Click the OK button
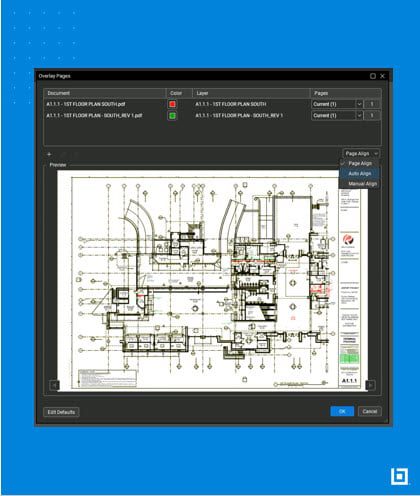Screen dimensions: 420x496 coord(342,411)
